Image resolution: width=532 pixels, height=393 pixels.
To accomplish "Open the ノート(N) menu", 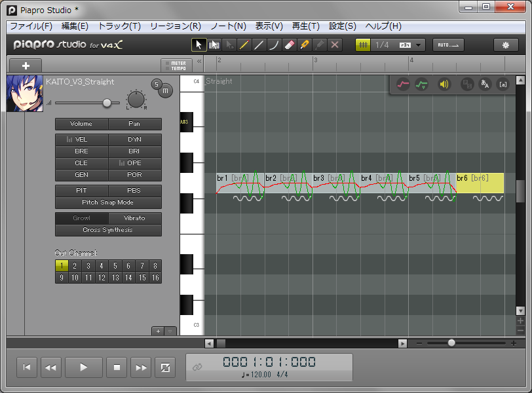I will [228, 26].
